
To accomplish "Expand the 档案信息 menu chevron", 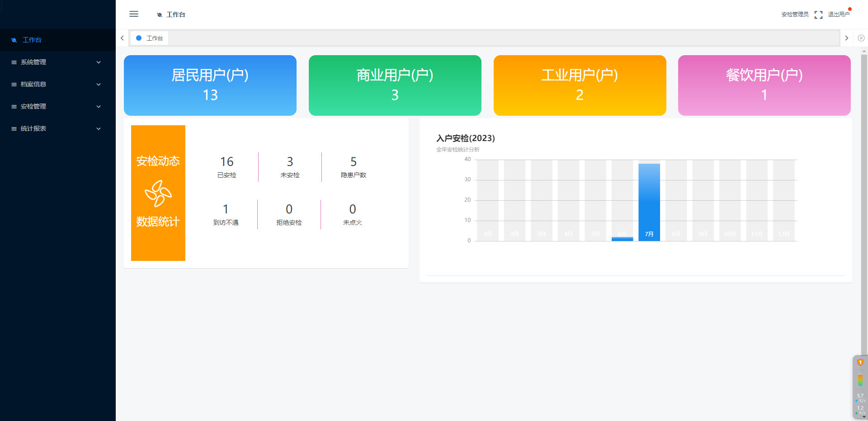I will click(x=99, y=85).
